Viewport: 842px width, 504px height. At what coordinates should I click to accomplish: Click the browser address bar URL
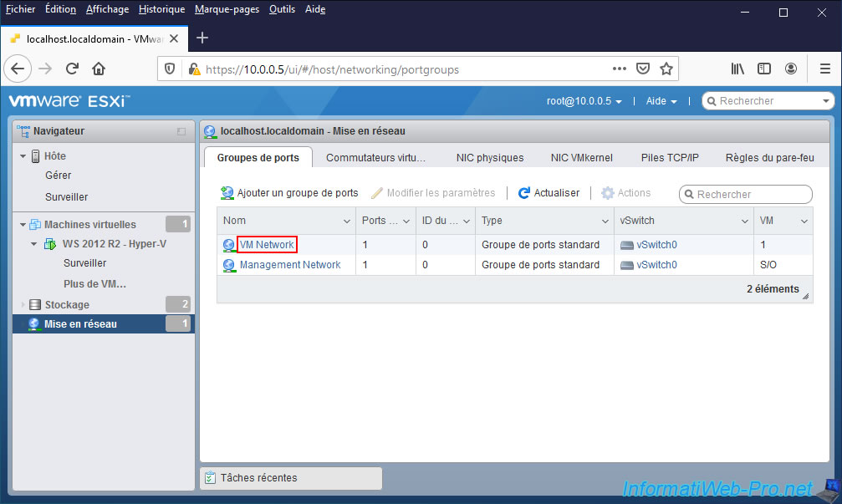(333, 69)
